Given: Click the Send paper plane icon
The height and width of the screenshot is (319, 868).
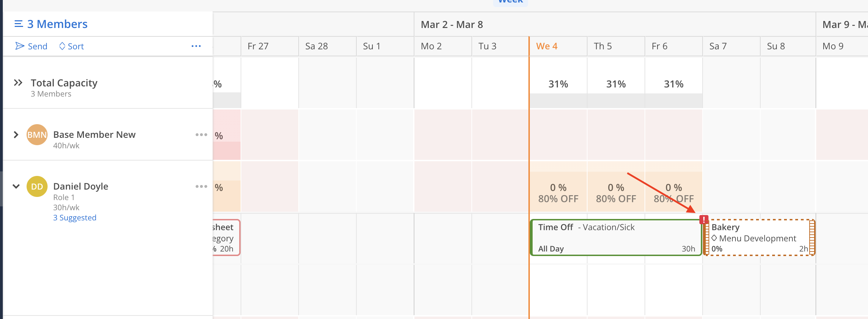Looking at the screenshot, I should 20,46.
